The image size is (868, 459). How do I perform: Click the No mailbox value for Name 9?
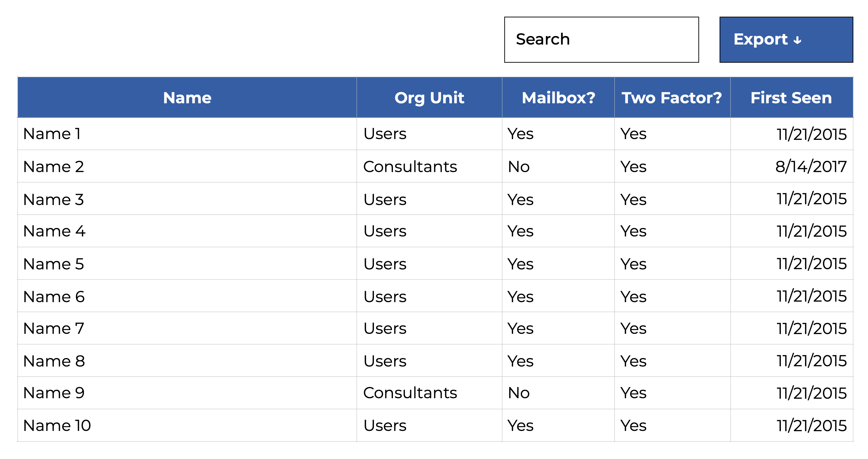coord(519,393)
